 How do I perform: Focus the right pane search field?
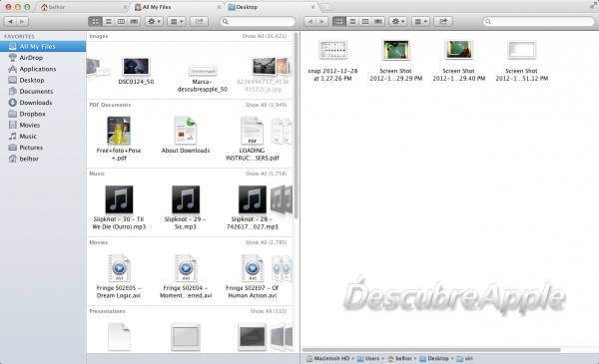click(x=539, y=21)
